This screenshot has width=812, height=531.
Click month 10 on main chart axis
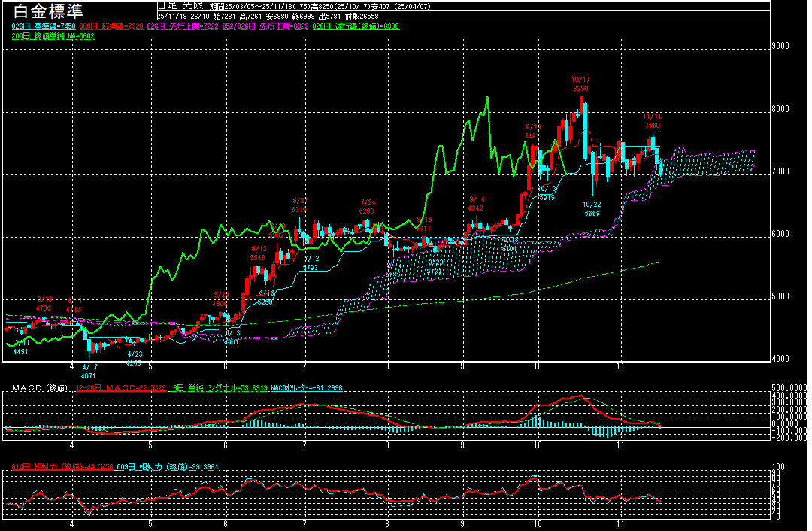coord(538,366)
